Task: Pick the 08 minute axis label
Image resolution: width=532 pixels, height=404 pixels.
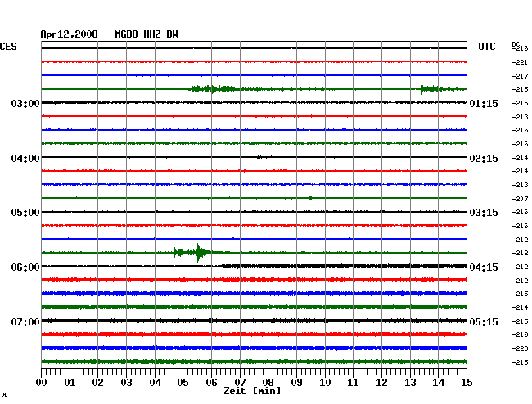Action: click(268, 382)
